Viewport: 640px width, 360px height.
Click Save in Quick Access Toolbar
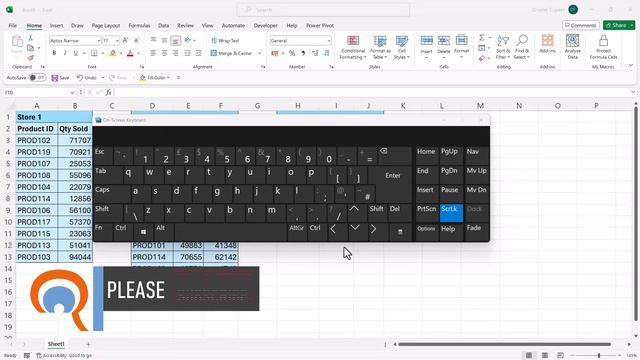coord(60,78)
